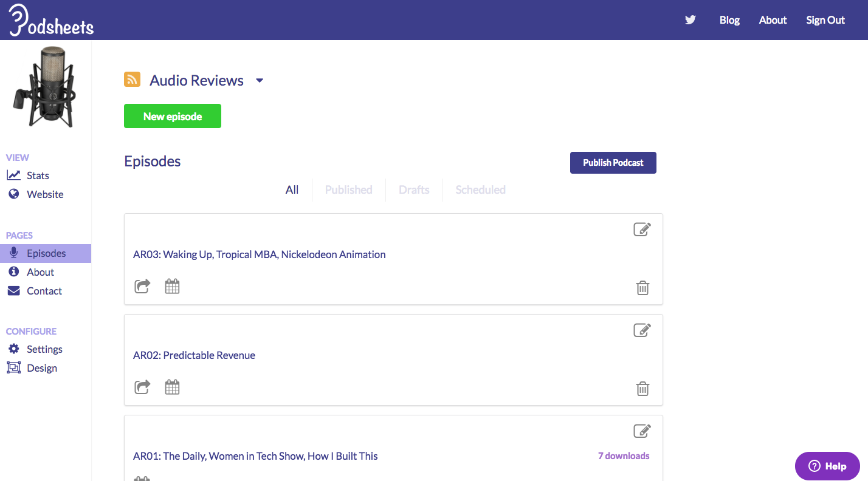Click the Settings gear icon in sidebar
Image resolution: width=868 pixels, height=481 pixels.
pos(13,349)
